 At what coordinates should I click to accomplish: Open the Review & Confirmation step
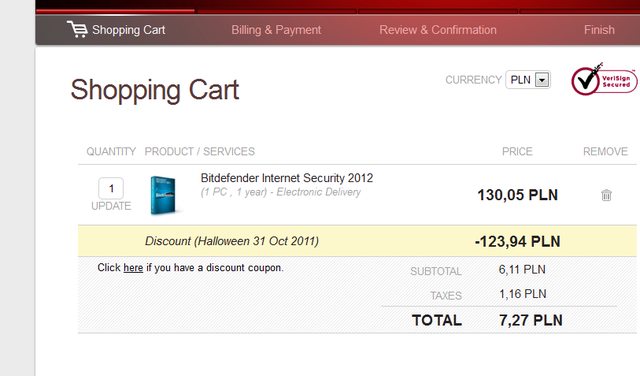(x=438, y=30)
